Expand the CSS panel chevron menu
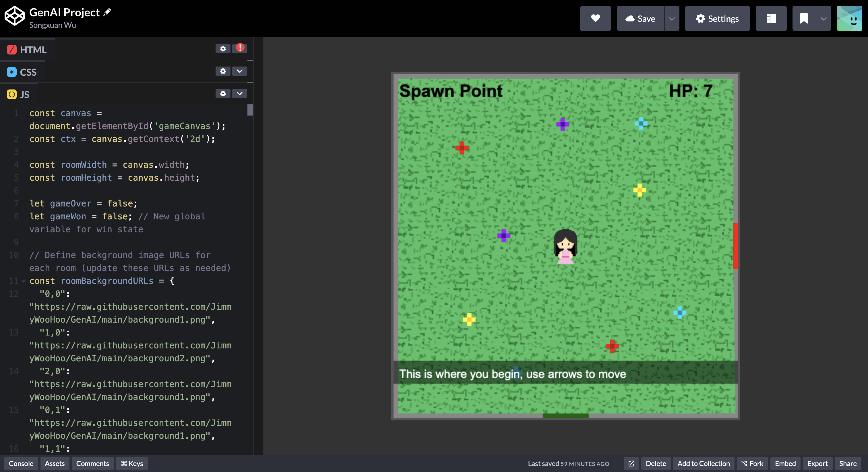The height and width of the screenshot is (472, 868). 240,71
